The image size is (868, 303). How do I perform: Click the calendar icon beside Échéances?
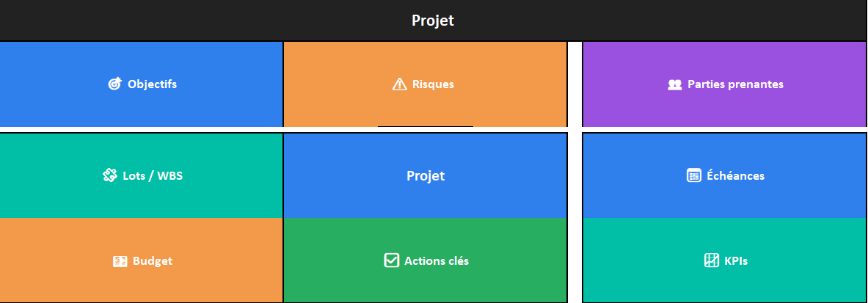point(693,176)
